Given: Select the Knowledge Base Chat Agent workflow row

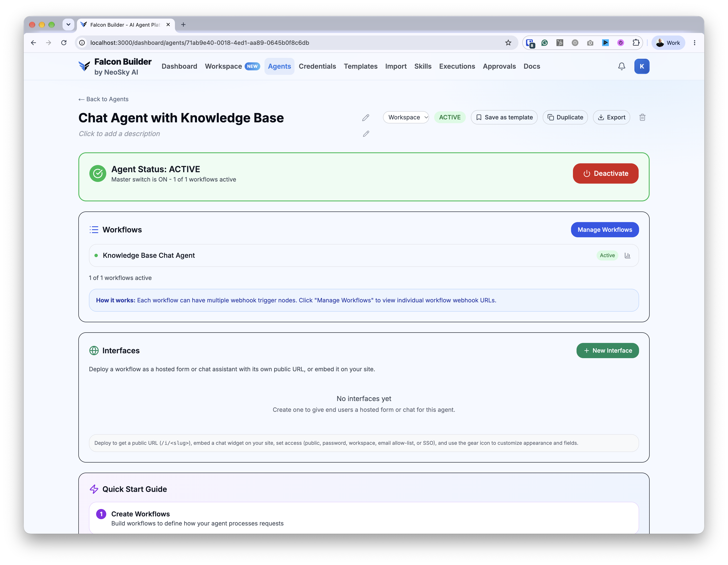Looking at the screenshot, I should (x=364, y=255).
